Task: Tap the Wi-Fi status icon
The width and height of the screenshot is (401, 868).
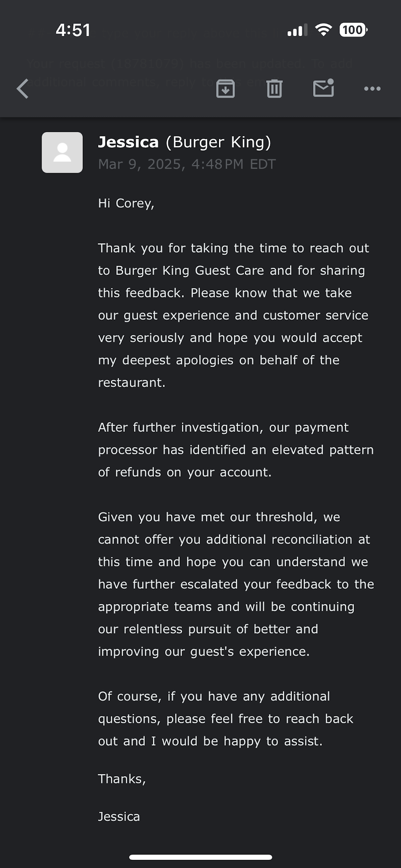Action: click(x=323, y=30)
